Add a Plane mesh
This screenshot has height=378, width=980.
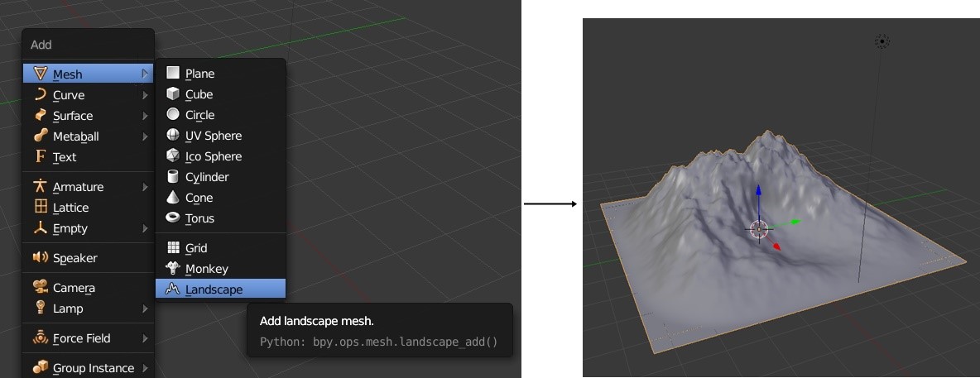tap(221, 73)
